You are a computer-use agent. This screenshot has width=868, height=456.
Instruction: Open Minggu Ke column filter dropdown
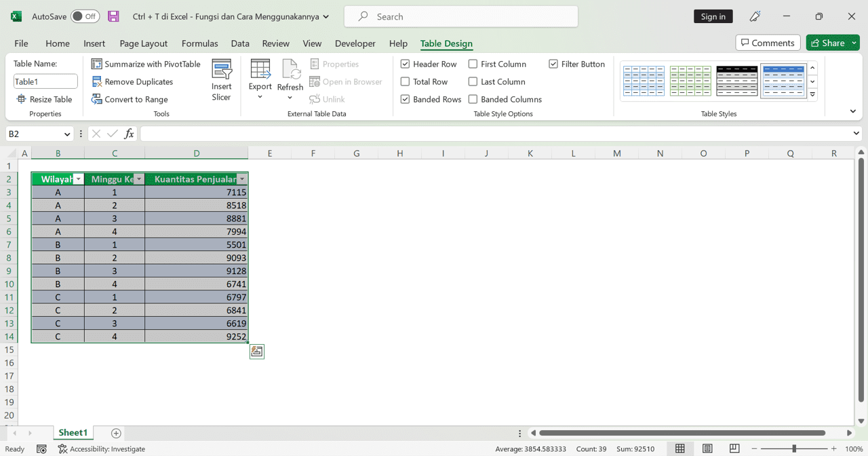click(x=139, y=179)
